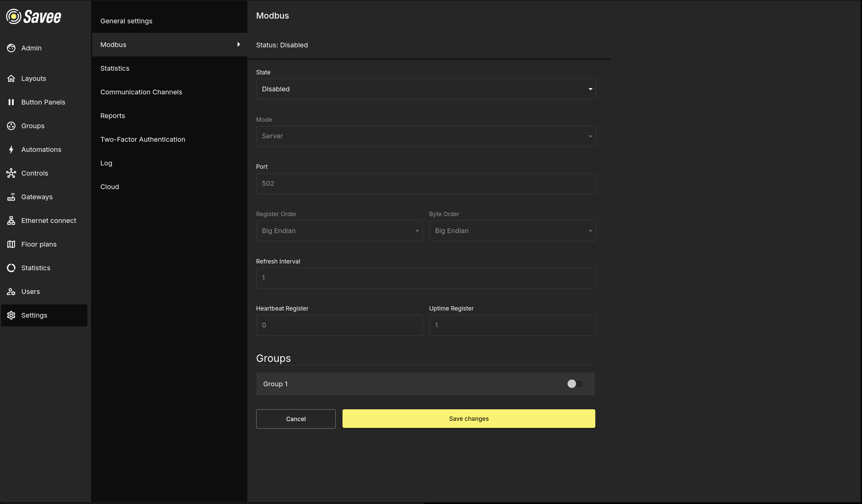
Task: Open the Register Order dropdown
Action: (339, 231)
